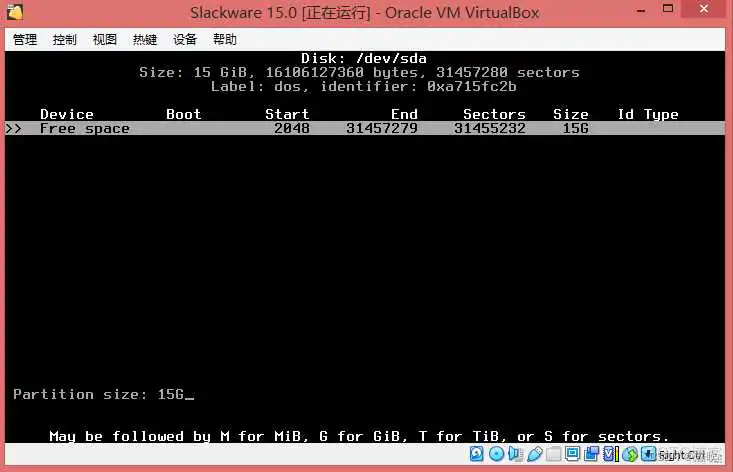Click the Start column header
733x472 pixels.
pyautogui.click(x=287, y=114)
